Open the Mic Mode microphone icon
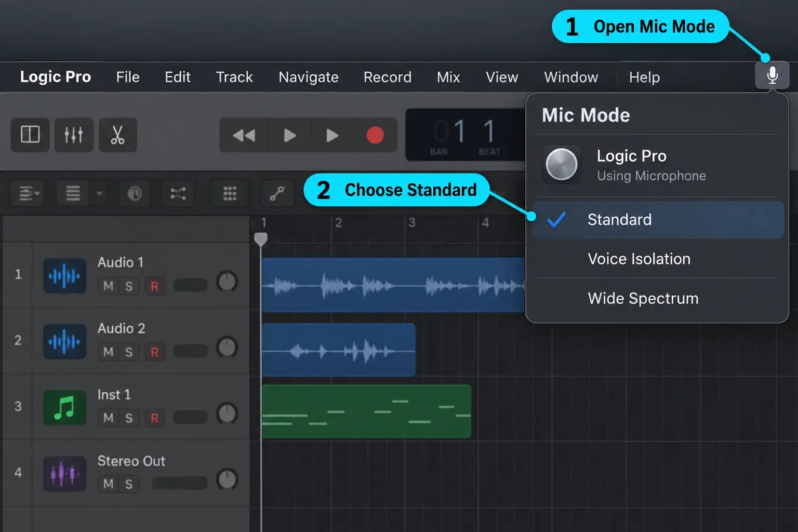 772,75
